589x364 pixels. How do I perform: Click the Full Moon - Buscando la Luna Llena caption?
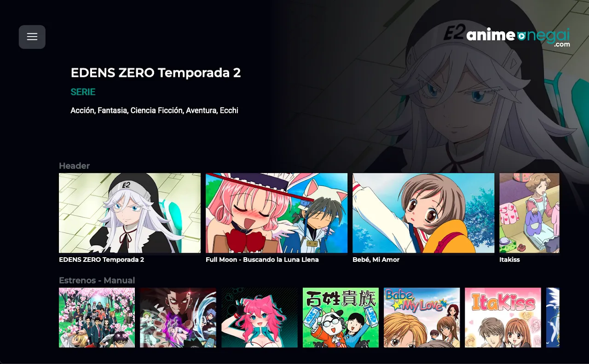pyautogui.click(x=262, y=260)
